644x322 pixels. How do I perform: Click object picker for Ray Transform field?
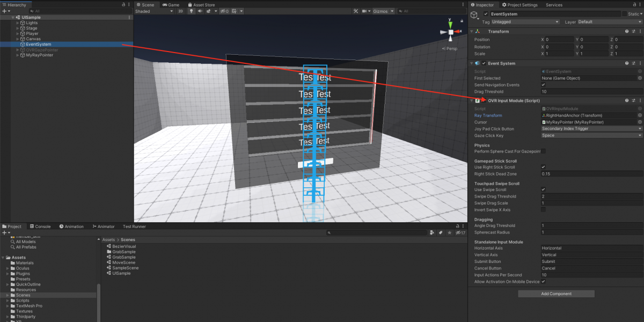640,115
